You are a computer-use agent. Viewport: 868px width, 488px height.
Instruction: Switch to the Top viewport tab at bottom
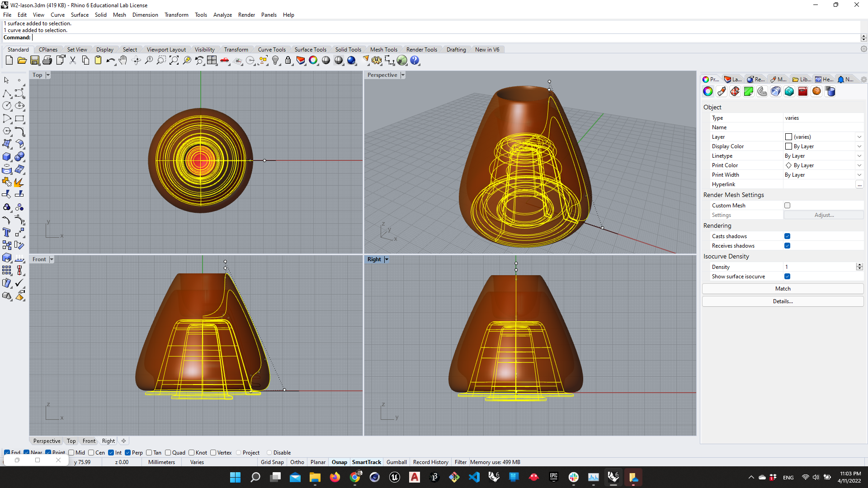tap(71, 441)
